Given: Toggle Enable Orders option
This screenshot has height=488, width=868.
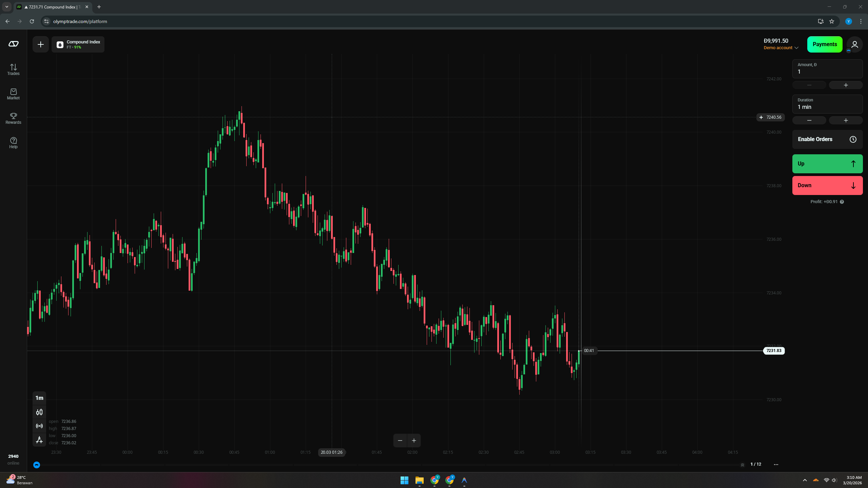Looking at the screenshot, I should pyautogui.click(x=827, y=139).
